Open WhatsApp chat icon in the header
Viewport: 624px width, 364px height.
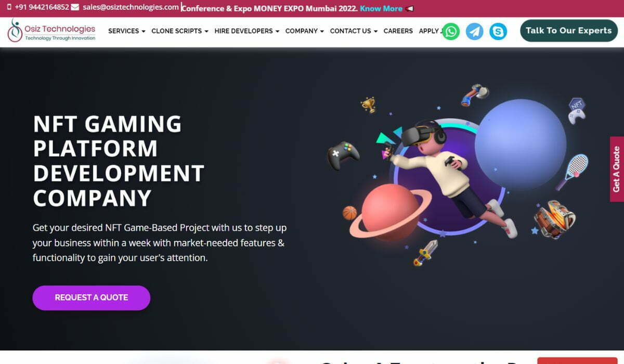pyautogui.click(x=450, y=31)
